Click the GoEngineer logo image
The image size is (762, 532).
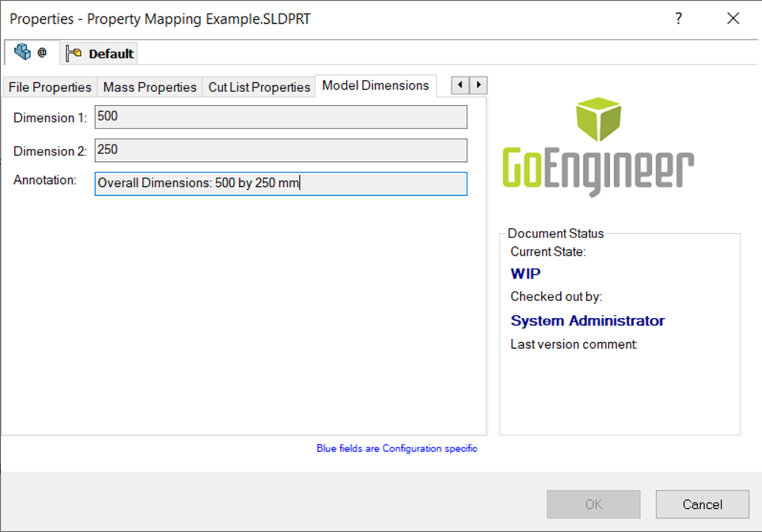coord(598,146)
